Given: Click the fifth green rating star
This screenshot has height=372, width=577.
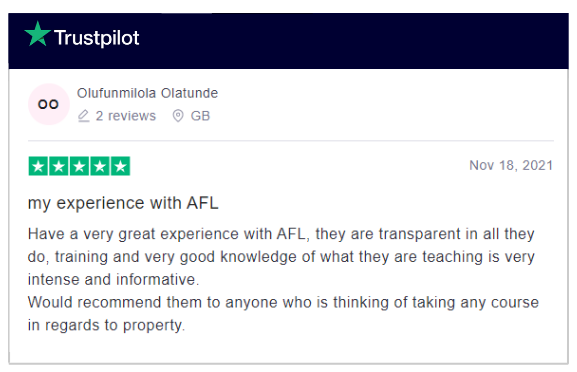Looking at the screenshot, I should pos(120,166).
